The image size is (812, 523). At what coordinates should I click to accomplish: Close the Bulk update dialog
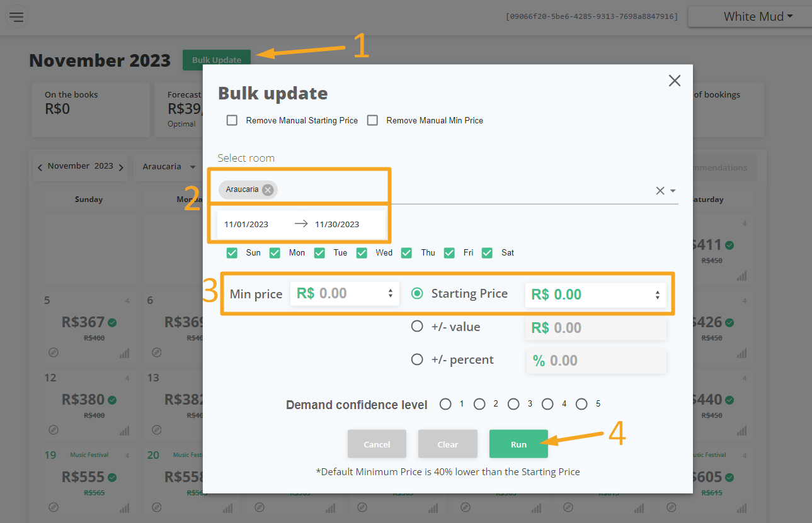point(675,81)
